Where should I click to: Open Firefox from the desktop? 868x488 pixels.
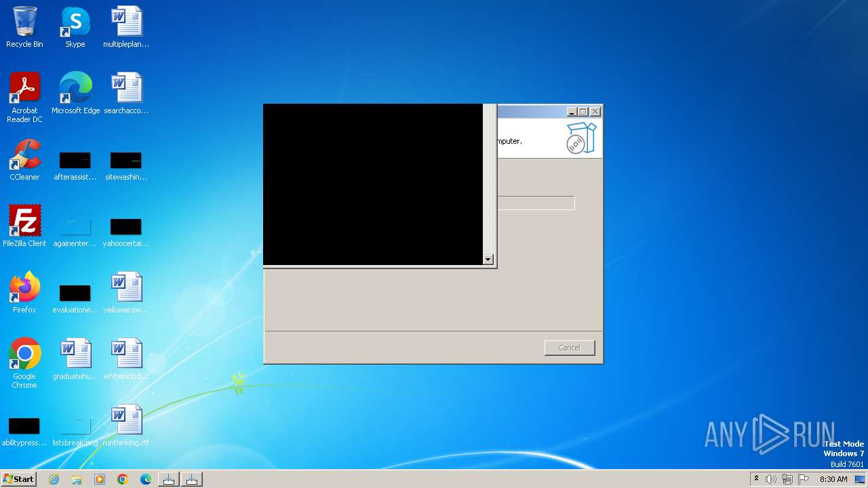pos(24,293)
